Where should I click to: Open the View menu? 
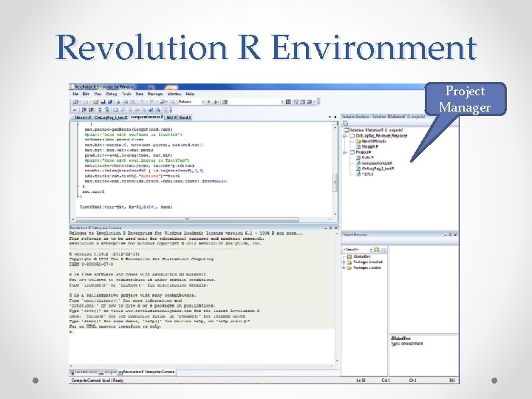[98, 94]
